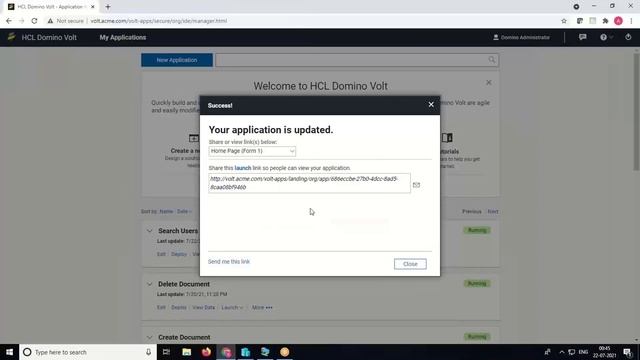The width and height of the screenshot is (640, 360).
Task: Dismiss the Welcome panel with X
Action: click(489, 82)
